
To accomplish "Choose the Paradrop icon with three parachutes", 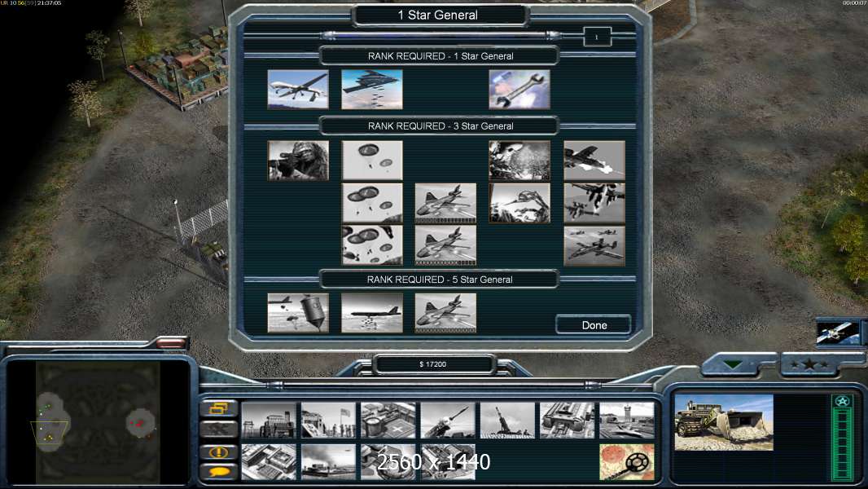I will click(372, 203).
